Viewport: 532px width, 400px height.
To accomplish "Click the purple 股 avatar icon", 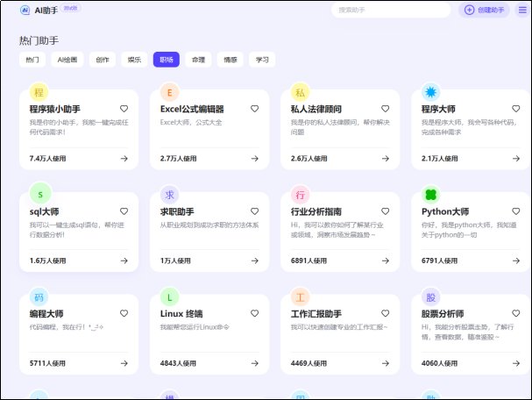I will tap(431, 297).
